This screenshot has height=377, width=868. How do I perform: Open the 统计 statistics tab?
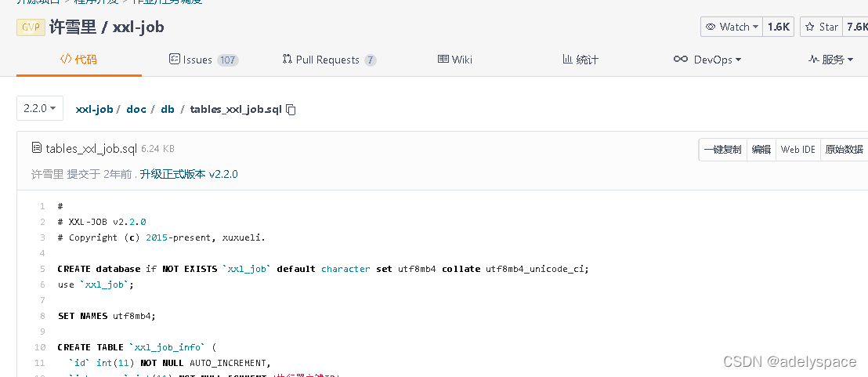[x=580, y=60]
